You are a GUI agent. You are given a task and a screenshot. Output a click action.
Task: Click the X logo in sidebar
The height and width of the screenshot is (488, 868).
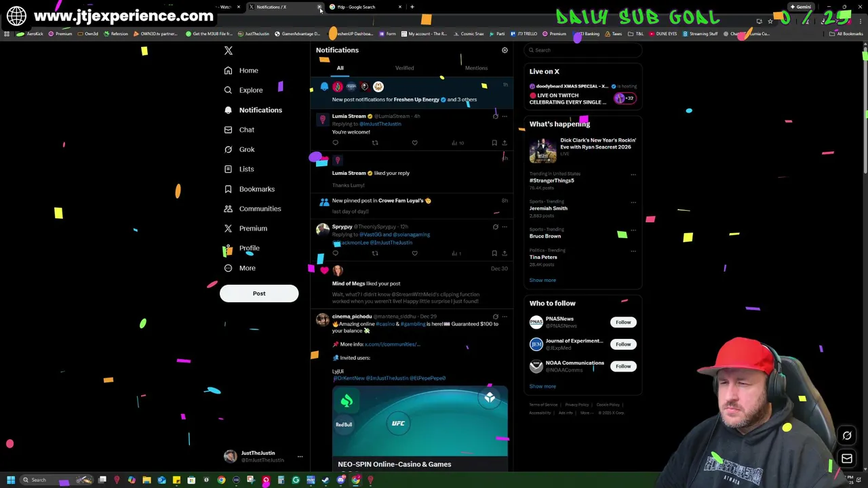tap(229, 50)
